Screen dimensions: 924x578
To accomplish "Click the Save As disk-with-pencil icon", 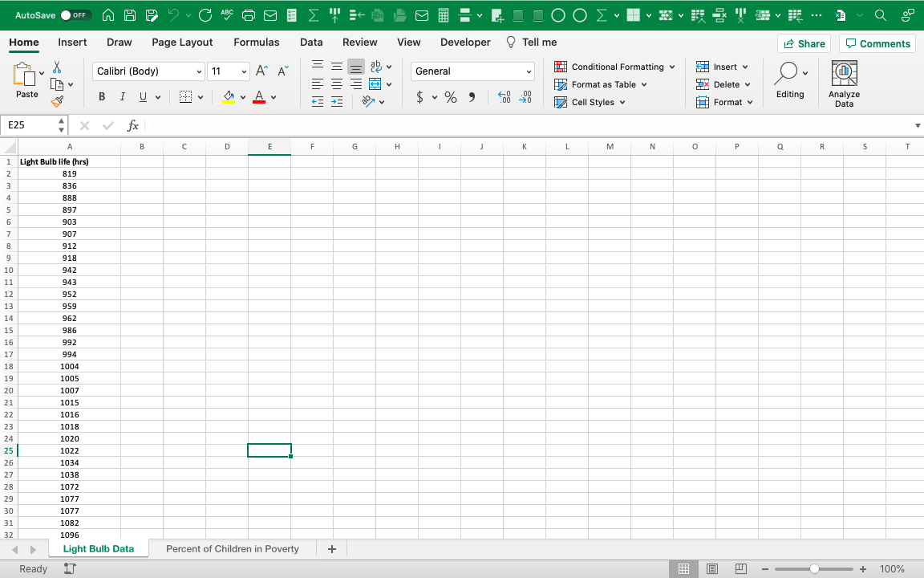I will (152, 15).
